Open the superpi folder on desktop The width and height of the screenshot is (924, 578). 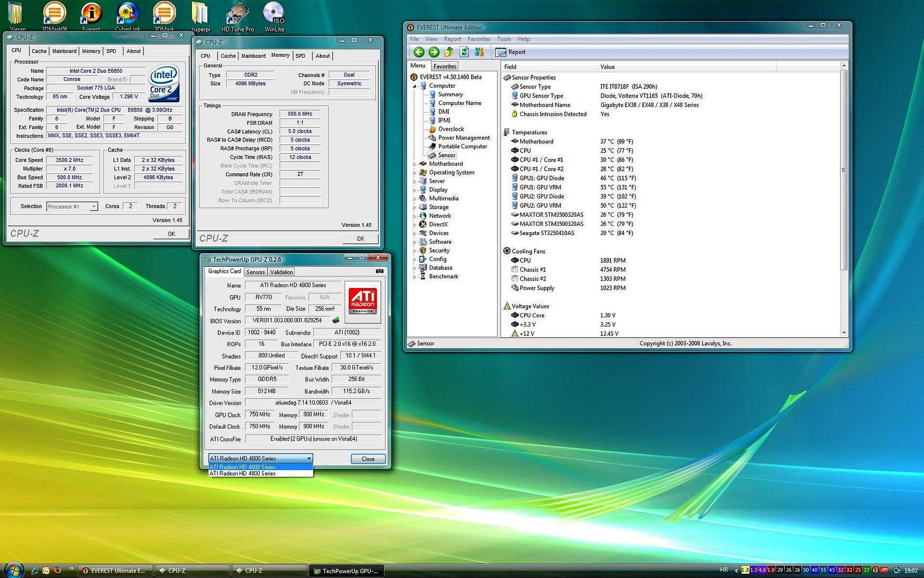pyautogui.click(x=201, y=16)
